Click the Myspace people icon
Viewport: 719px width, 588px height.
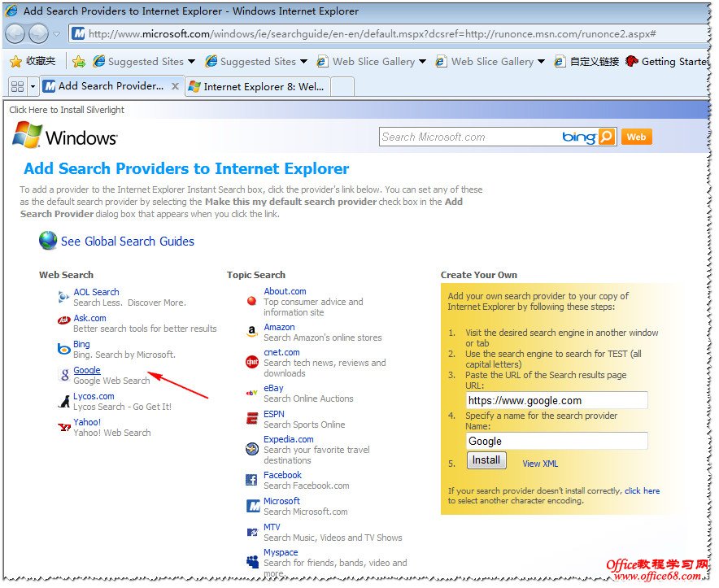[x=253, y=561]
